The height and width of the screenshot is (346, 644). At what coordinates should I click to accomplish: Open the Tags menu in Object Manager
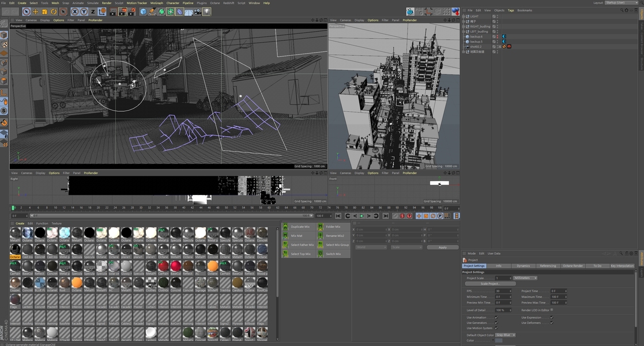pyautogui.click(x=510, y=10)
